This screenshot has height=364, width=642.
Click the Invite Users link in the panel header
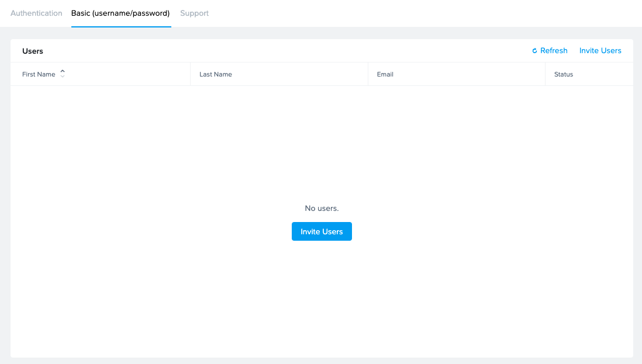pyautogui.click(x=600, y=50)
